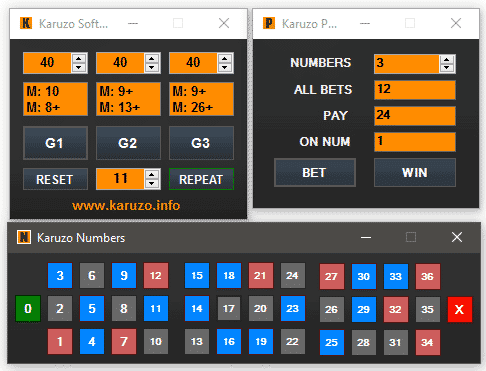
Task: Click the G1 button
Action: pyautogui.click(x=55, y=143)
